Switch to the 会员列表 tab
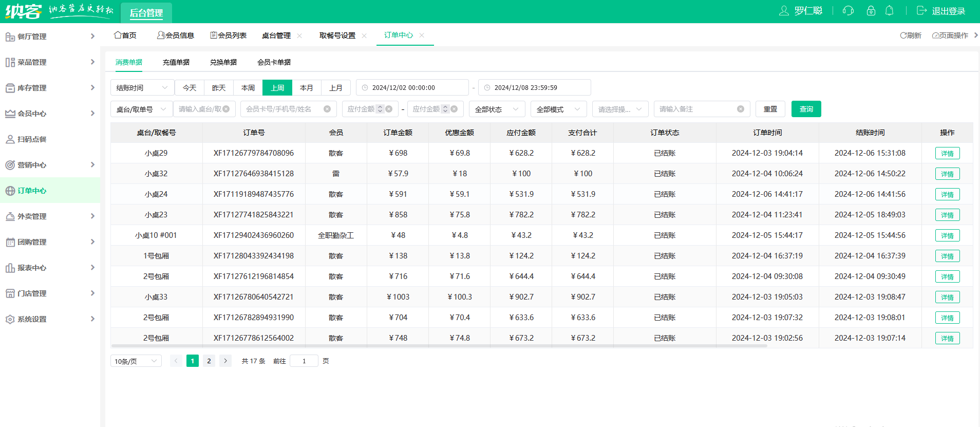 (x=229, y=35)
